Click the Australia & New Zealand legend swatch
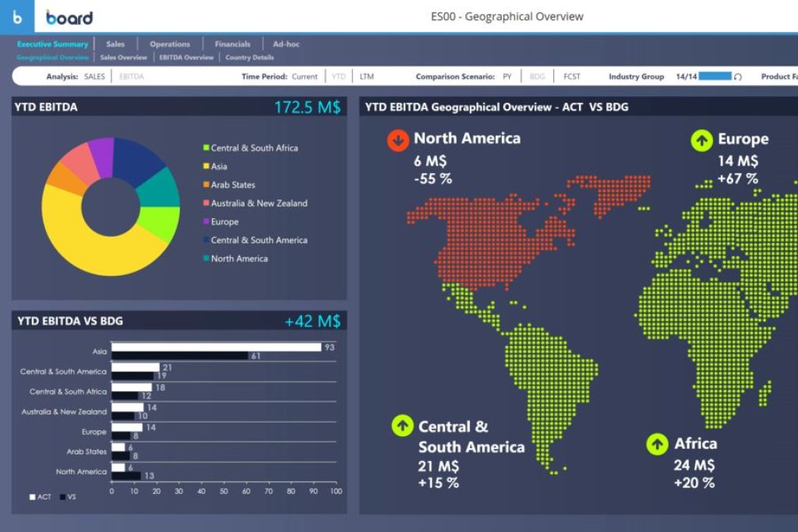This screenshot has width=798, height=532. [x=206, y=203]
